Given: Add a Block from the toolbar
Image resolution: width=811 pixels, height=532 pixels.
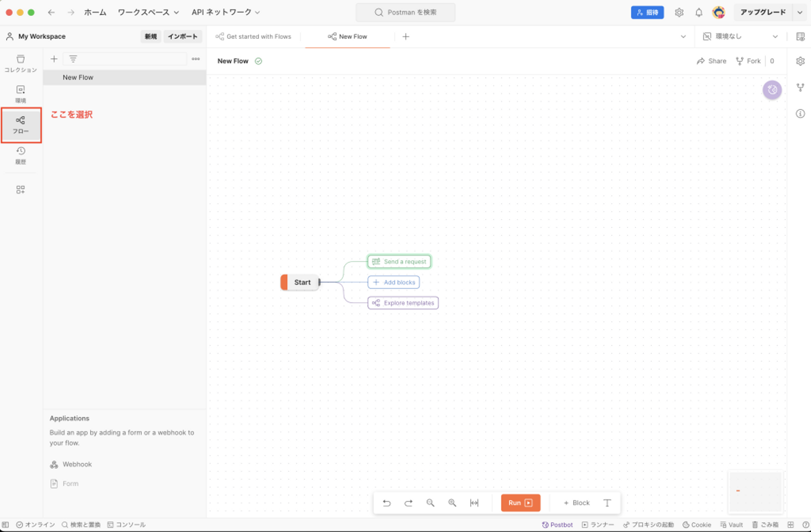Looking at the screenshot, I should coord(577,503).
